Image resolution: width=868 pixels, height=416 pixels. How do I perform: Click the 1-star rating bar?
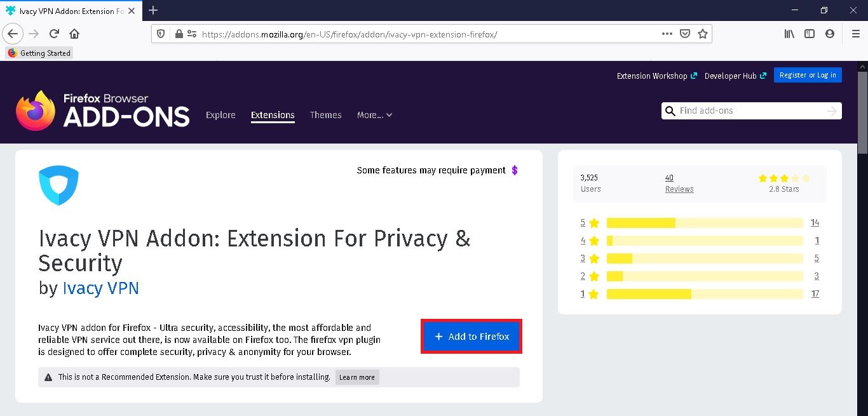[705, 294]
